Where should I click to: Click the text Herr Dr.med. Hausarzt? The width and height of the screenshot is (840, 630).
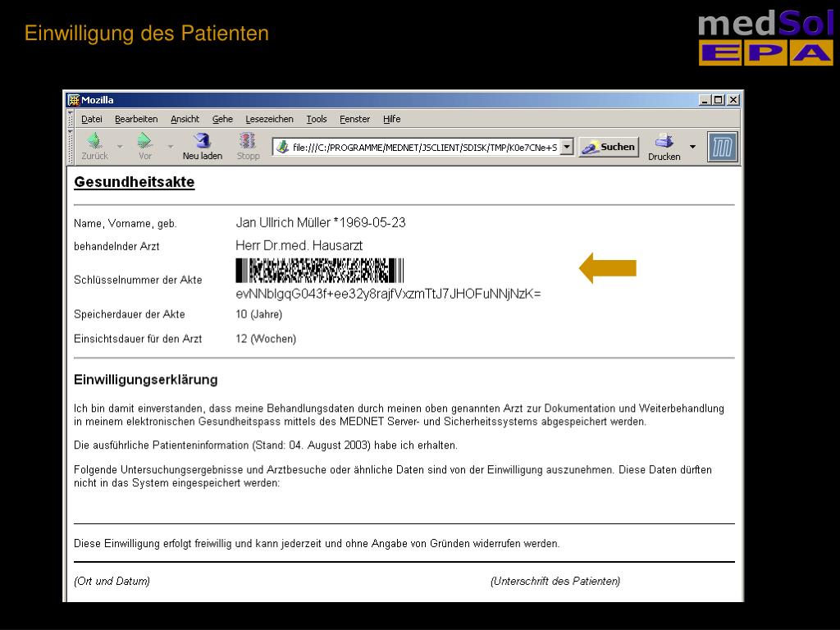(x=299, y=245)
